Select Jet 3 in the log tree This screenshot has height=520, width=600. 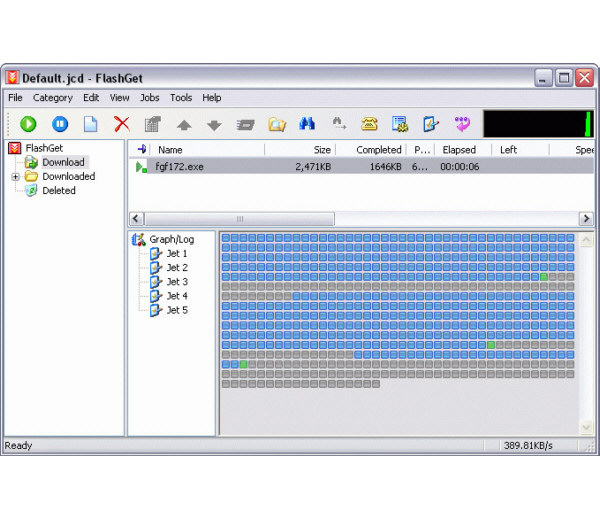[176, 282]
